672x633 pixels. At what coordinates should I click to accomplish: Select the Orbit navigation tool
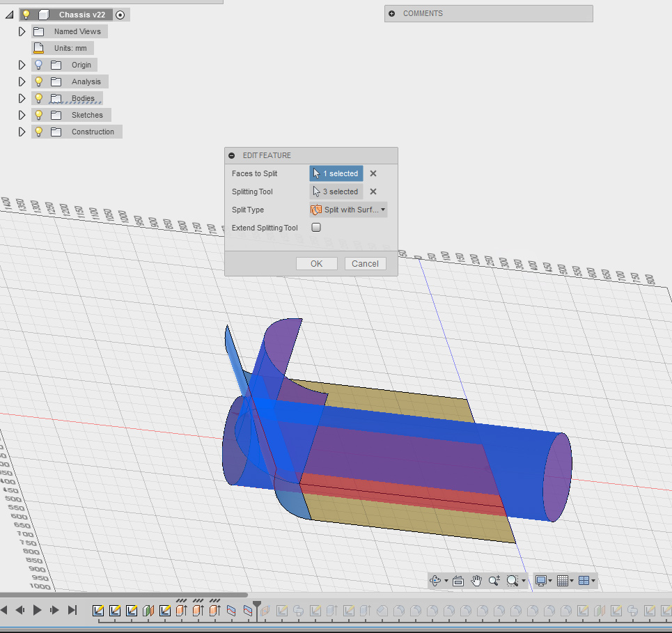pyautogui.click(x=436, y=580)
